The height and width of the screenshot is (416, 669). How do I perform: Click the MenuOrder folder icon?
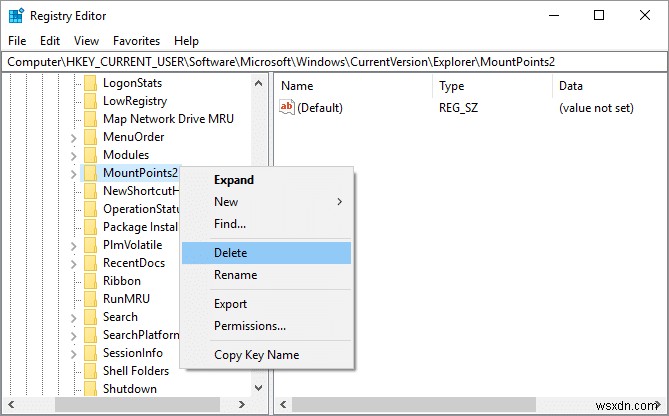(90, 137)
